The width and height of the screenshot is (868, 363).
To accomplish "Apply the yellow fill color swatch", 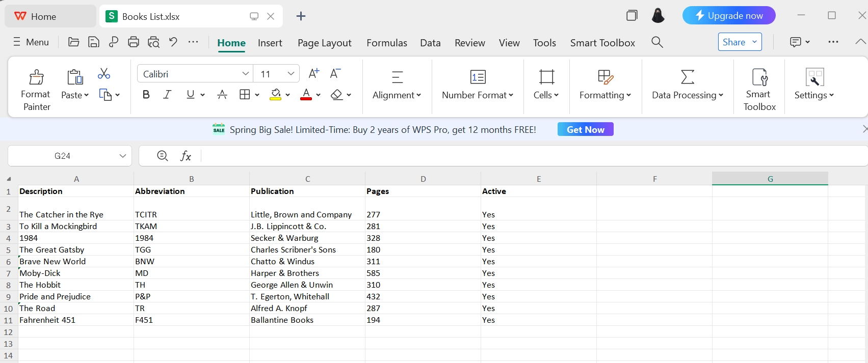I will click(x=276, y=95).
